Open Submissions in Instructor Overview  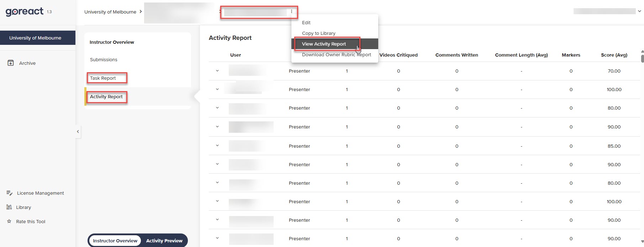tap(104, 59)
